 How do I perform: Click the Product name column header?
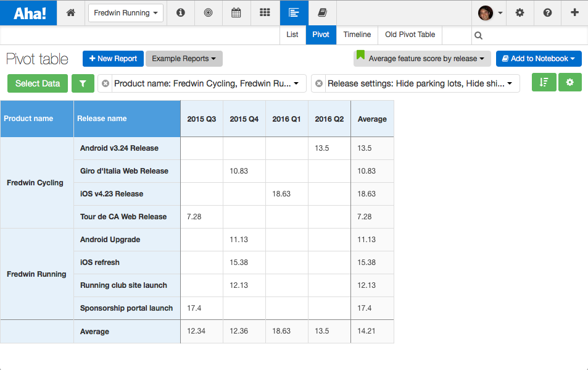point(37,119)
